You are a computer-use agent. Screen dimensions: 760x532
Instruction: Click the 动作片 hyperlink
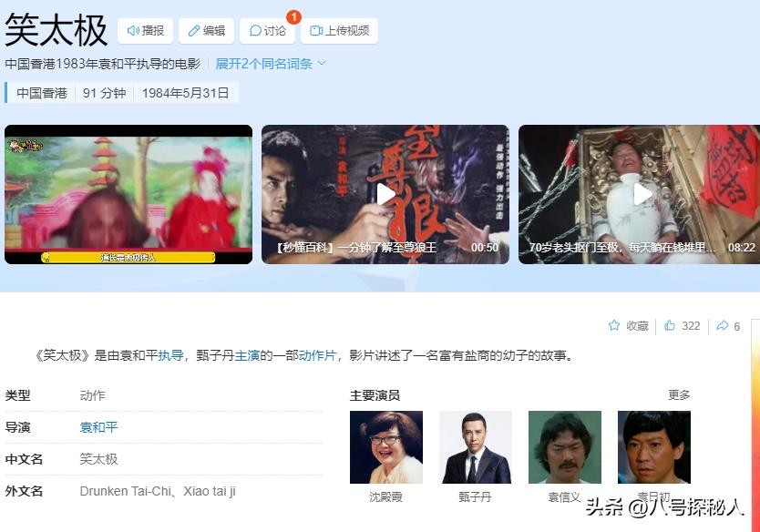point(317,356)
